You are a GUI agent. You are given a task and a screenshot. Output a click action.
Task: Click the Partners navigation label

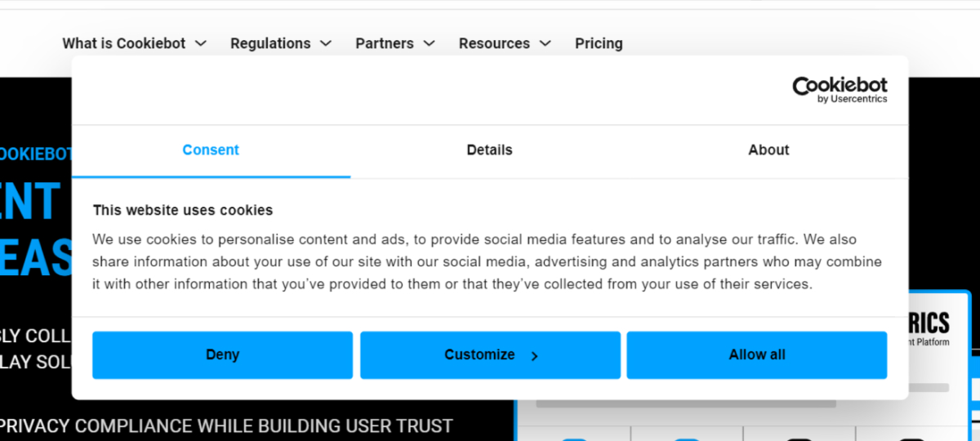(x=385, y=43)
